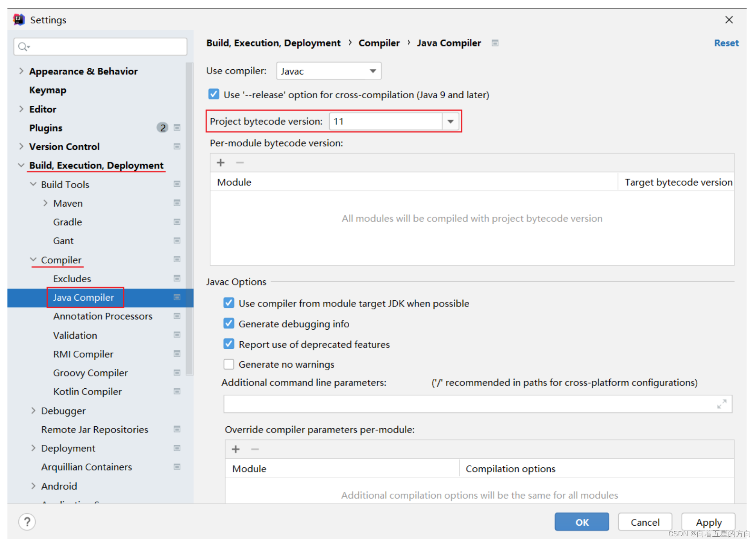
Task: Click the remove icon in per-module bytecode table
Action: [x=240, y=163]
